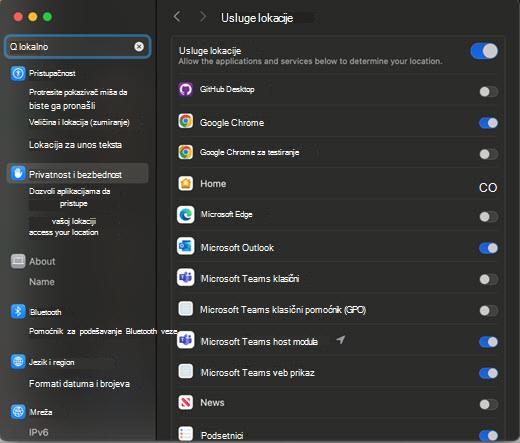Screen dimensions: 520x443
Task: Click the Podsetnici app icon
Action: click(x=186, y=434)
